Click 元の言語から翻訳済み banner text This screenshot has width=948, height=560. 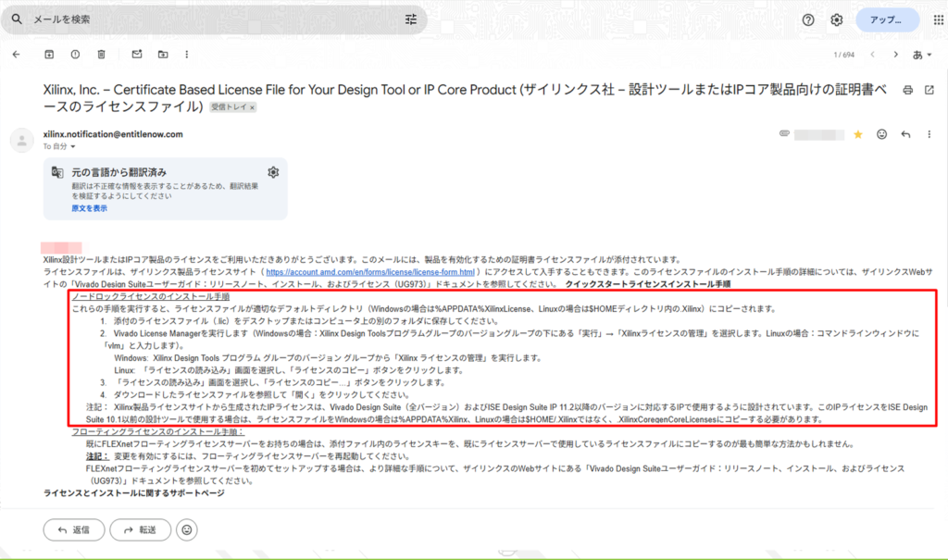pos(119,172)
